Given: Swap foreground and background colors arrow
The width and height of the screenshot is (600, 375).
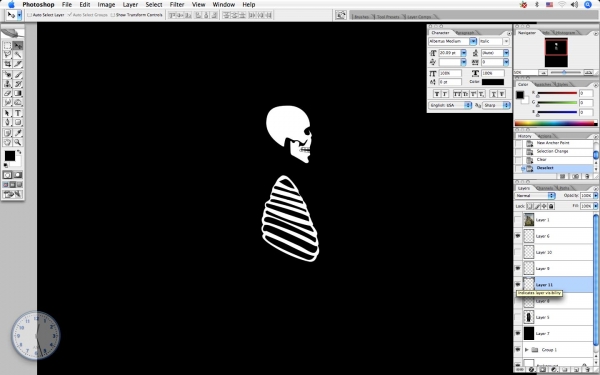Looking at the screenshot, I should [x=19, y=152].
